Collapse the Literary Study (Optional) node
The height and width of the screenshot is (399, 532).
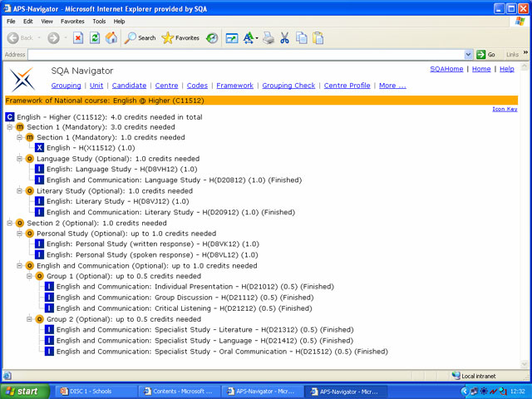[19, 191]
